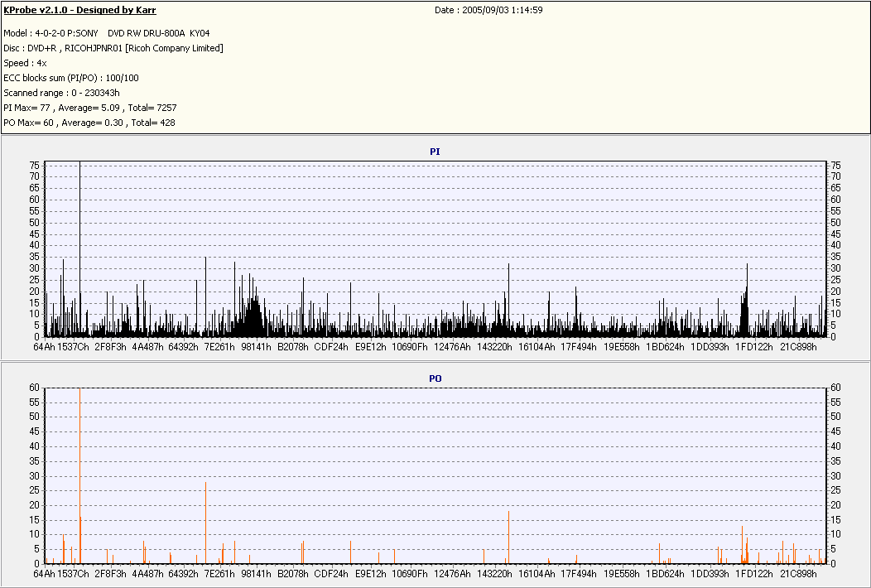Screen dimensions: 871x588
Task: Click 1DD393h label under the PI chart
Action: tap(710, 347)
